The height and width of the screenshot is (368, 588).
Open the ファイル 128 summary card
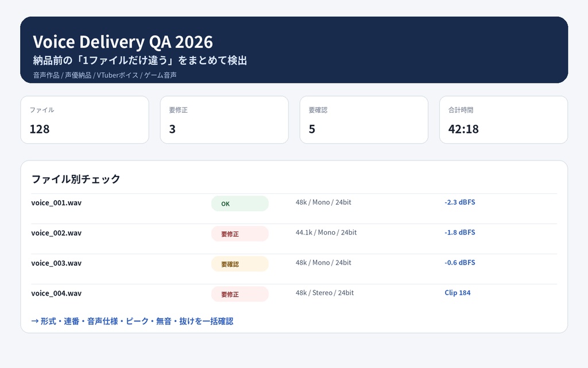[85, 120]
